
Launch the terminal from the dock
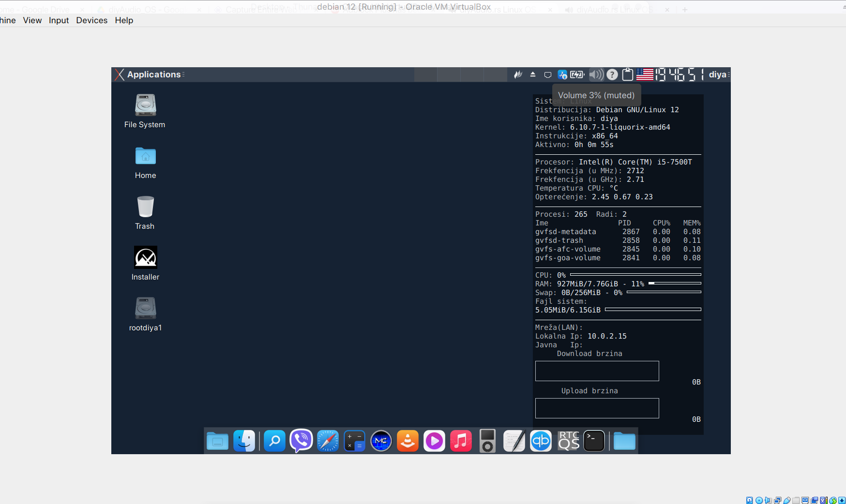(594, 441)
